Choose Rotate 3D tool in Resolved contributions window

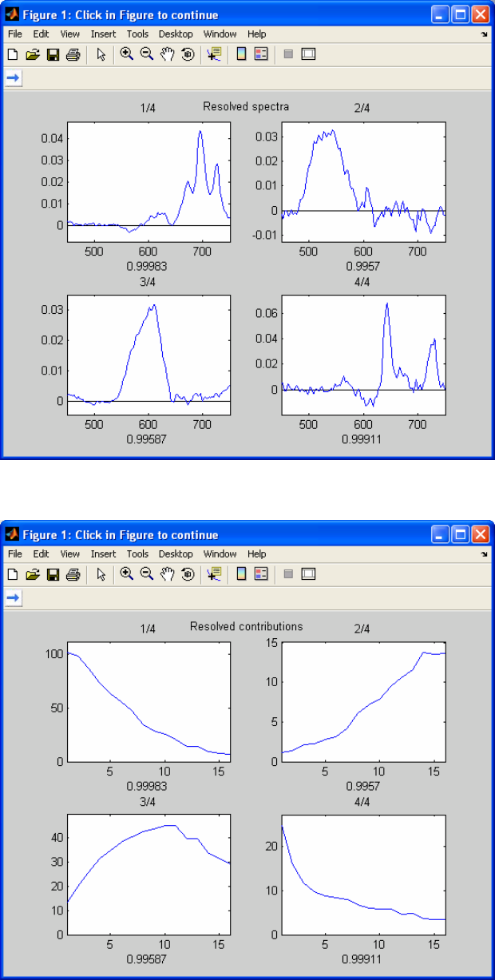point(187,574)
